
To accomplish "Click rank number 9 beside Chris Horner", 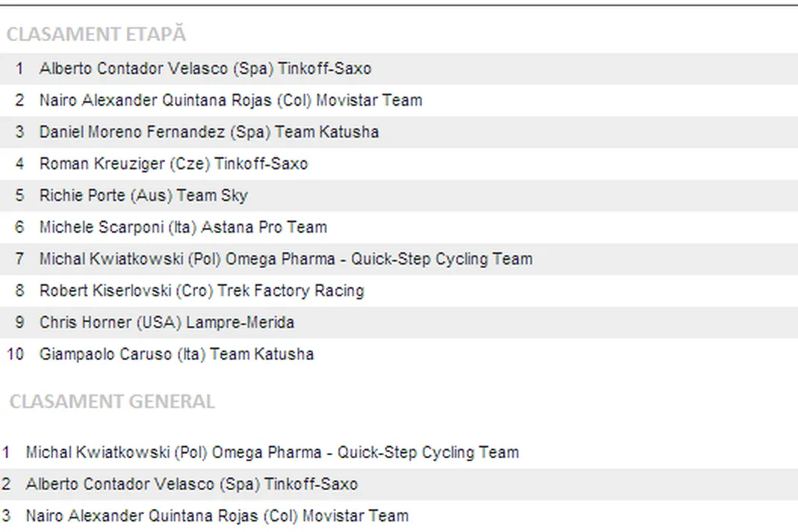I will 19,322.
